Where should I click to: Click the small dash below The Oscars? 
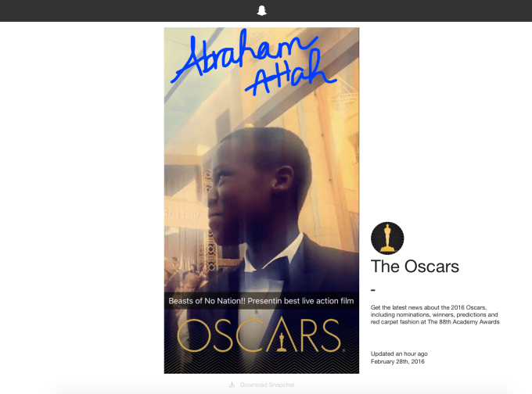point(373,290)
